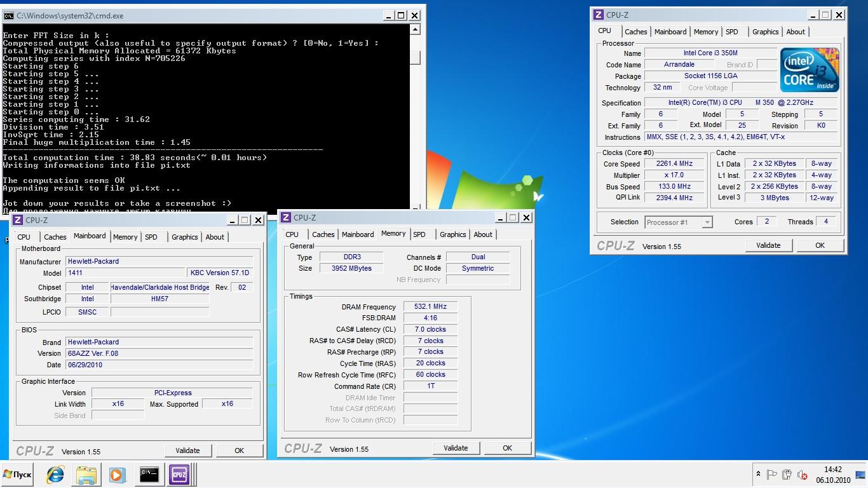The width and height of the screenshot is (868, 488).
Task: Click the cmd window scrollbar thumb
Action: click(416, 57)
